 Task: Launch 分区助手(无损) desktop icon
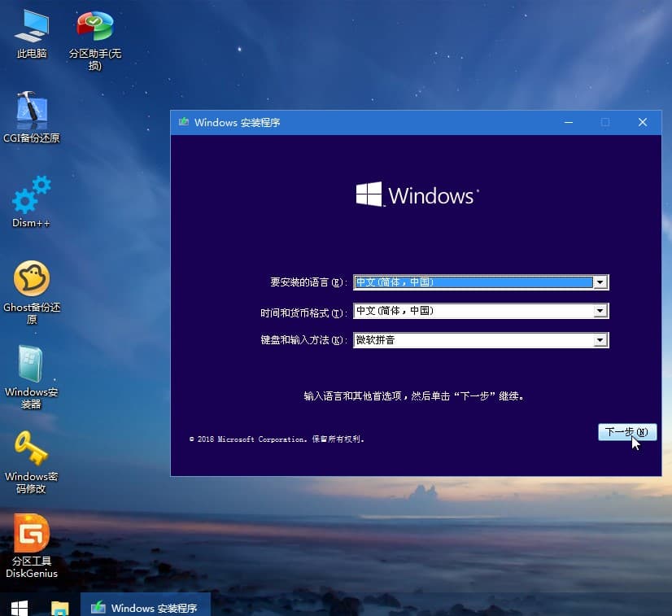point(94,41)
